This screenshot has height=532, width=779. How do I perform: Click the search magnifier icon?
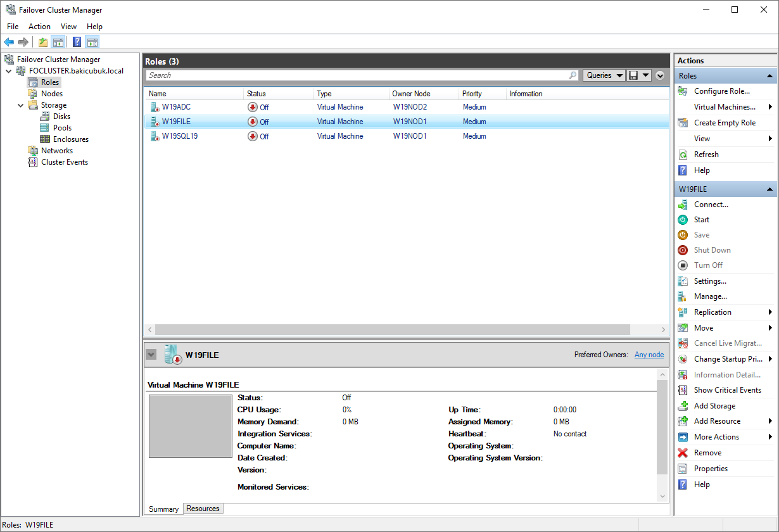pos(573,75)
